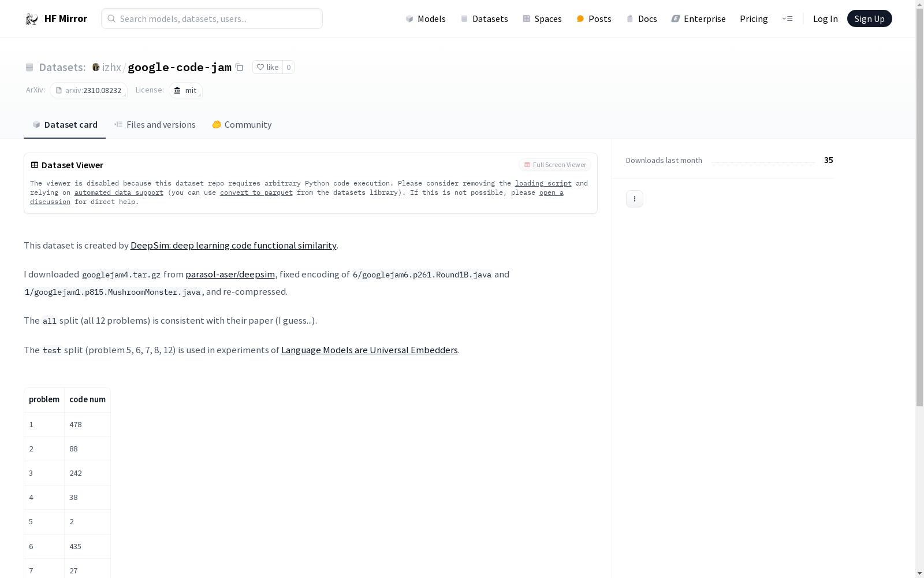This screenshot has height=578, width=924.
Task: Go to Spaces in top navigation
Action: click(542, 18)
